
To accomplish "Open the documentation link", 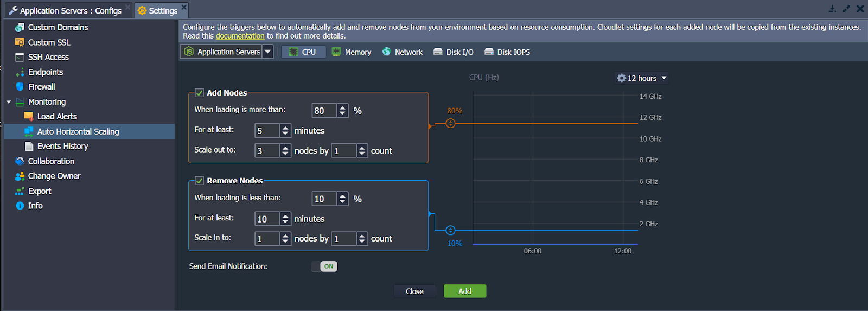I will 240,36.
